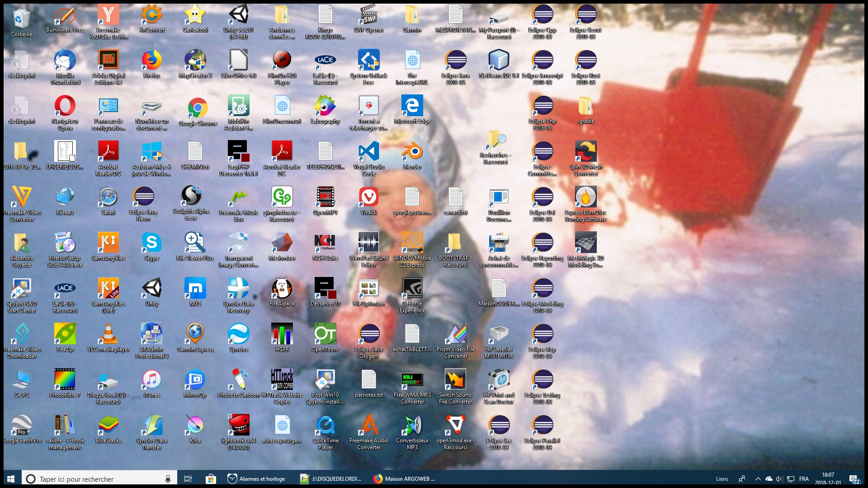Click the microphone icon in the search box
Screen dimensions: 868x488
[x=168, y=479]
